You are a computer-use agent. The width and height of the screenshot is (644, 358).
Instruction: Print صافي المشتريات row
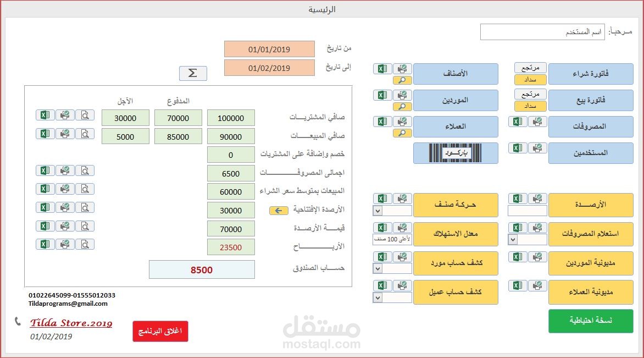[x=65, y=115]
